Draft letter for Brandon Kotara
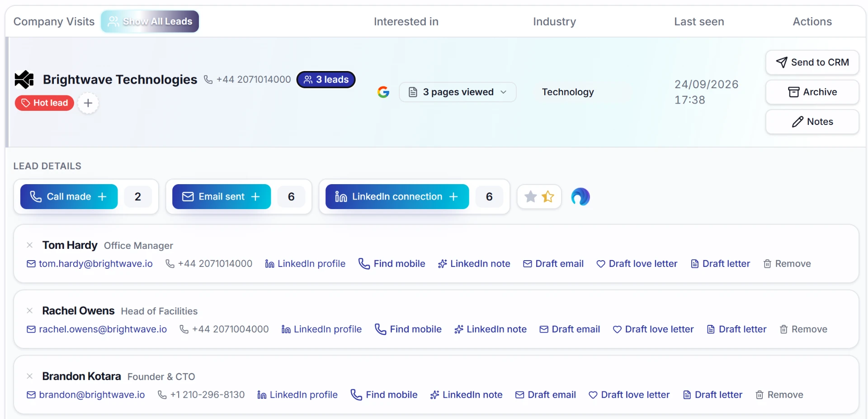This screenshot has height=419, width=868. pos(713,395)
